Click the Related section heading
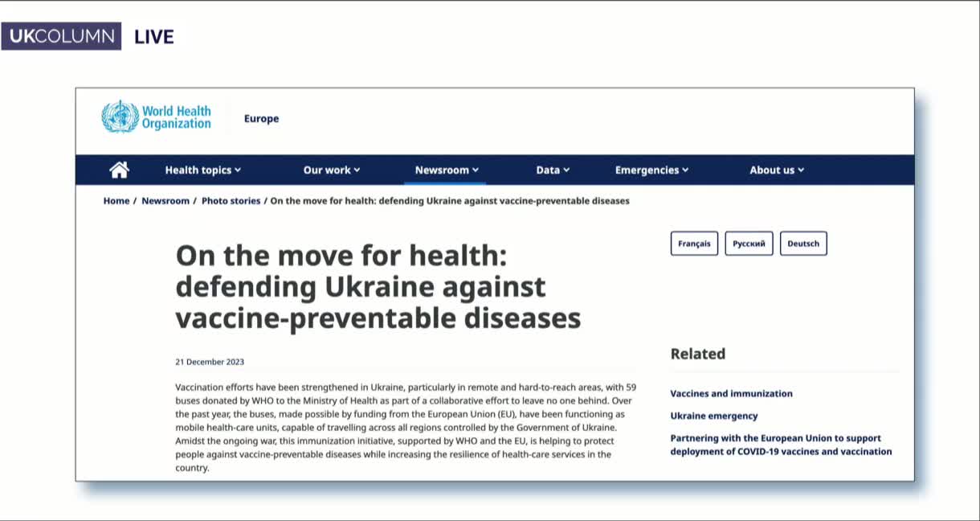The width and height of the screenshot is (980, 521). 697,354
